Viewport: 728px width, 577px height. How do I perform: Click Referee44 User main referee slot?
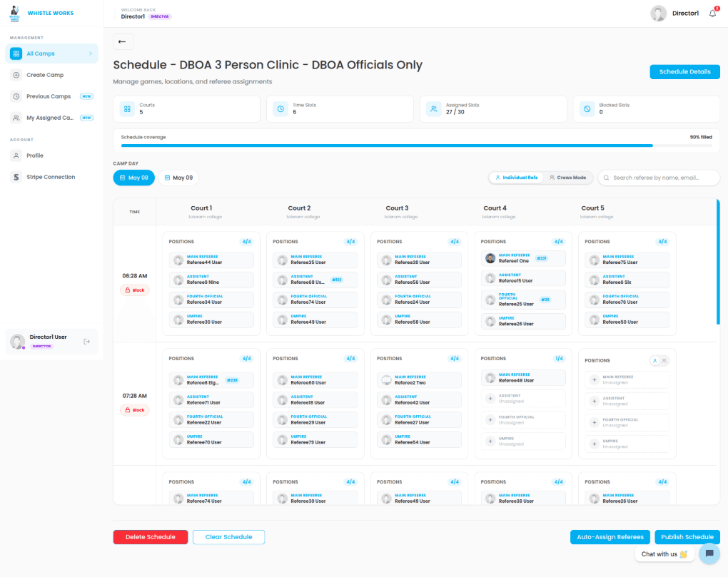(211, 260)
